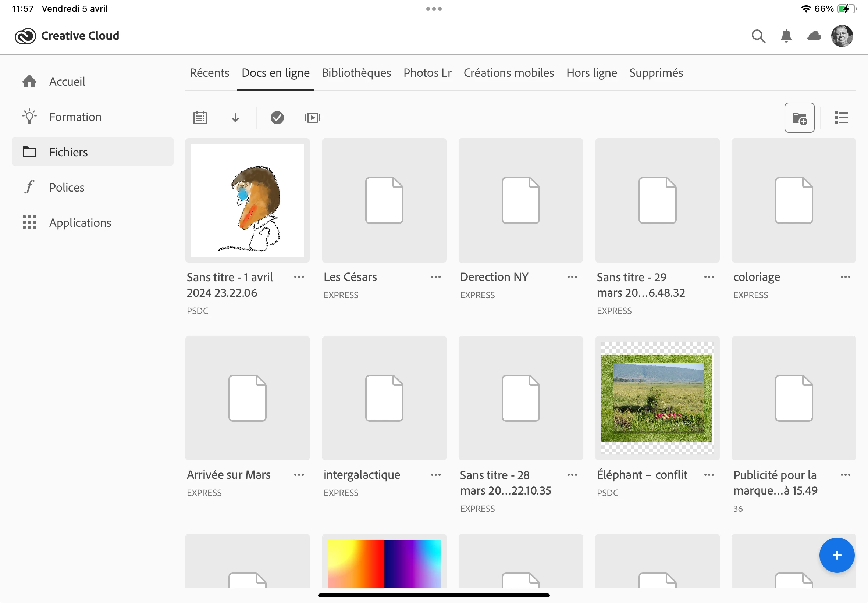Reverse sort order with down arrow
Screen dimensions: 868x603
pos(235,118)
